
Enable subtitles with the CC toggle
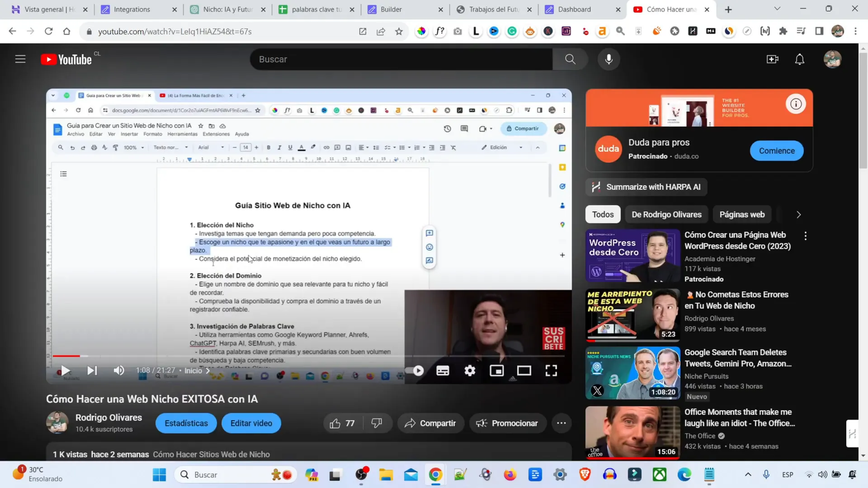tap(443, 370)
